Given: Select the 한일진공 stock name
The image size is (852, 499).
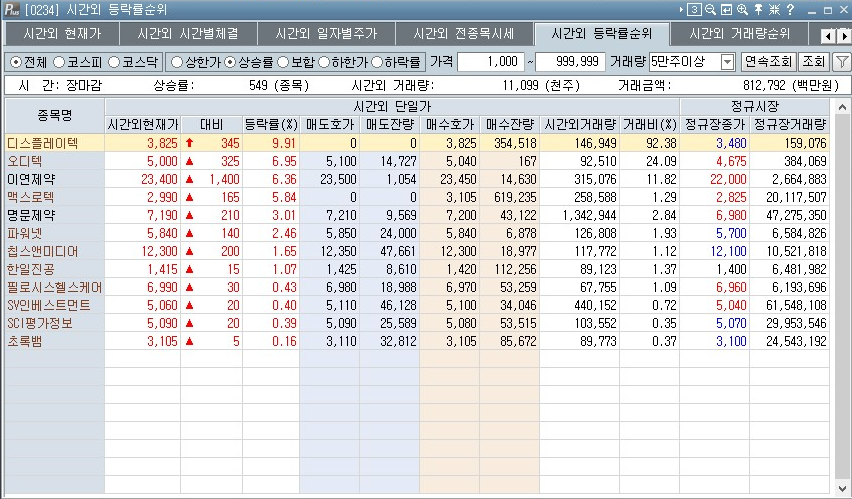Looking at the screenshot, I should (30, 269).
